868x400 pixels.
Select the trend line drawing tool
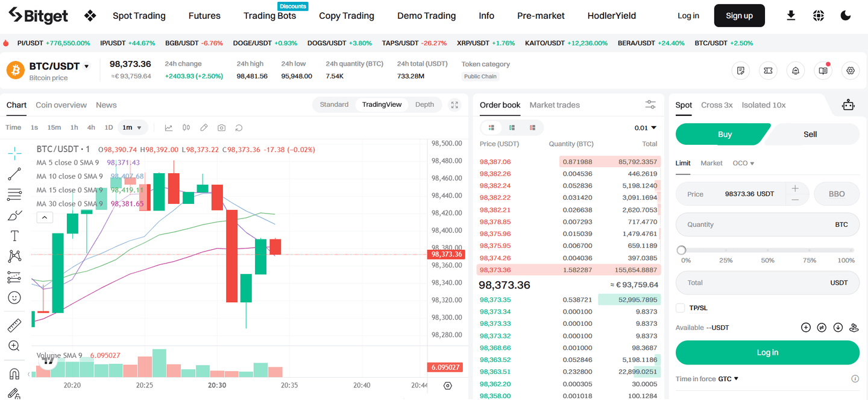(14, 174)
